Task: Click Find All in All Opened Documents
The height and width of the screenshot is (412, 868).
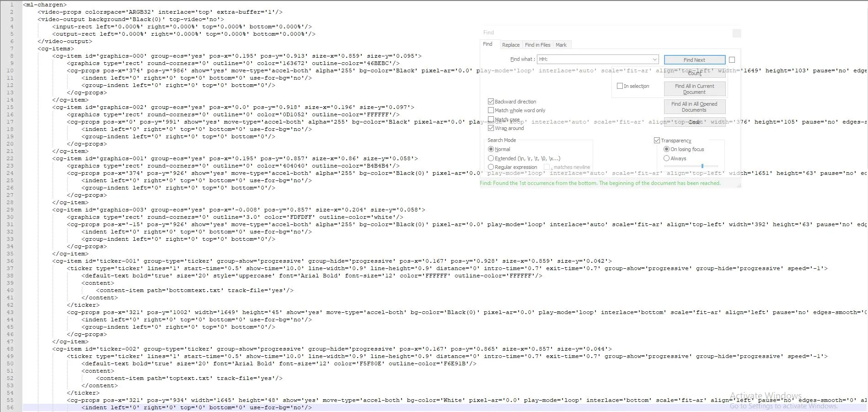Action: [694, 107]
